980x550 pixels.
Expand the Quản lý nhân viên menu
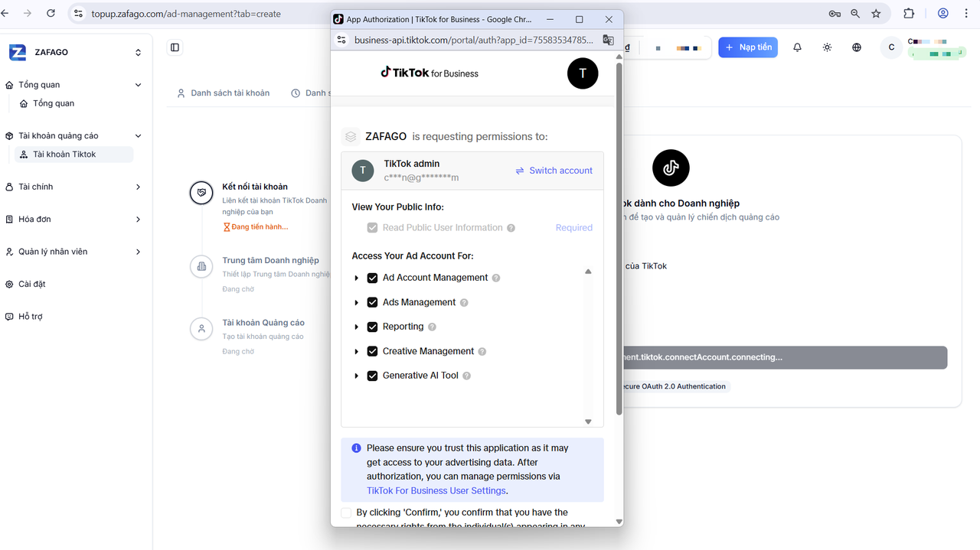[138, 252]
